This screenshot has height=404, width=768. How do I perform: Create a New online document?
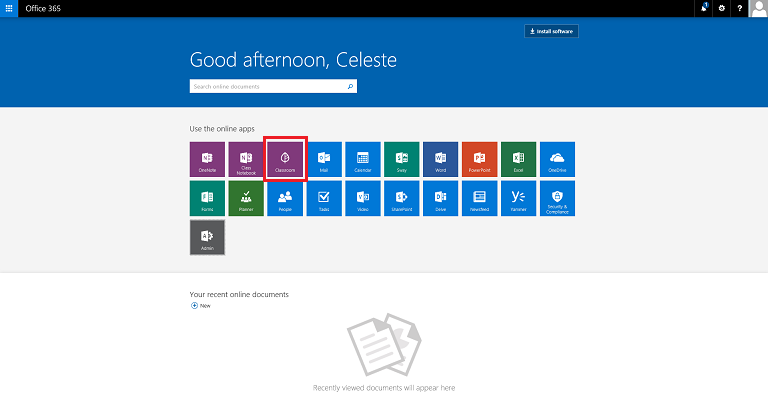click(x=201, y=306)
